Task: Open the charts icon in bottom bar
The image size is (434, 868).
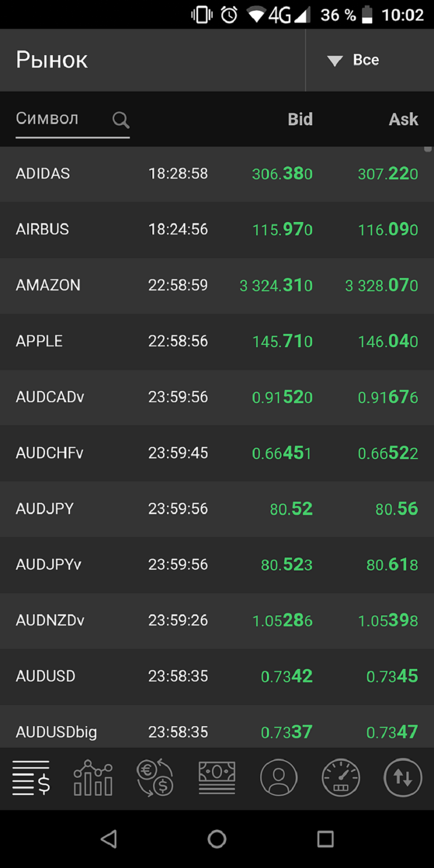Action: click(93, 777)
